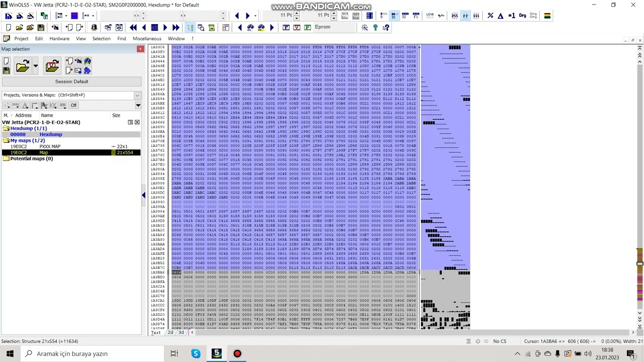Open the Hardware menu
This screenshot has width=644, height=362.
click(x=59, y=39)
